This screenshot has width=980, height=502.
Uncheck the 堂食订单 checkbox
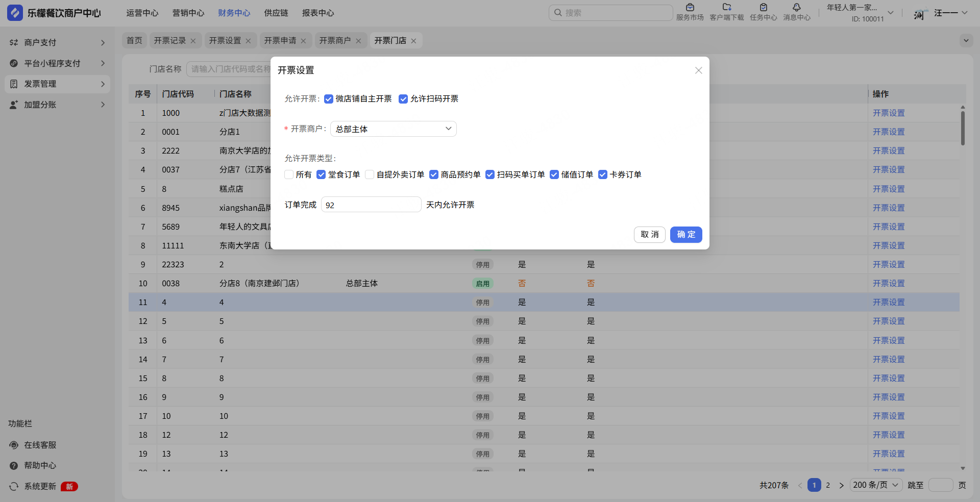pos(321,174)
